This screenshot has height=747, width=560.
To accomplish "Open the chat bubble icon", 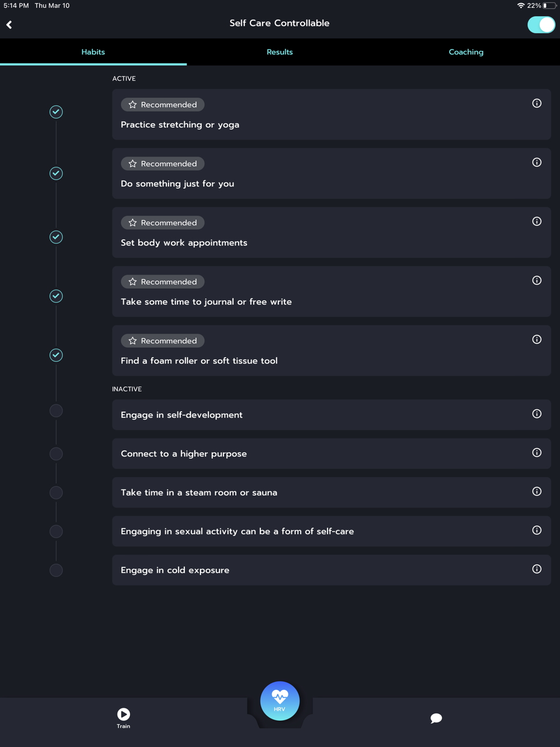I will [x=436, y=718].
